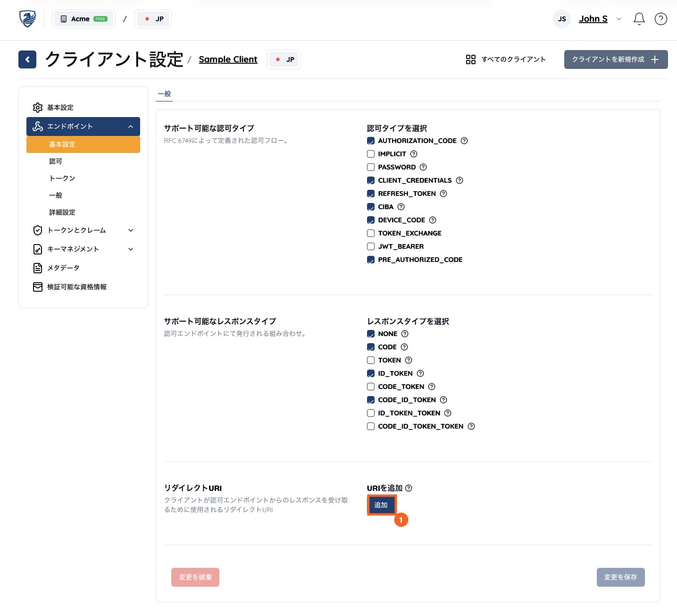Click the Authlete shield logo
Screen dimensions: 677x616
pyautogui.click(x=27, y=19)
